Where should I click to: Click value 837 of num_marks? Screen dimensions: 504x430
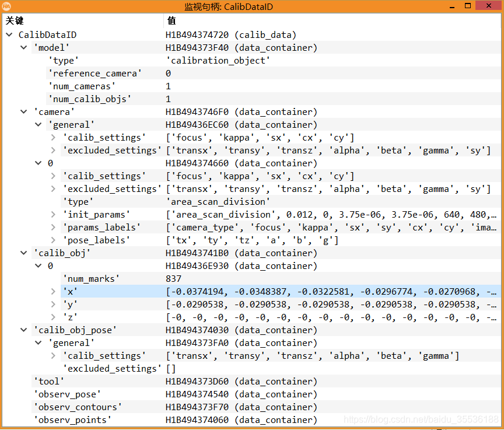pyautogui.click(x=174, y=279)
